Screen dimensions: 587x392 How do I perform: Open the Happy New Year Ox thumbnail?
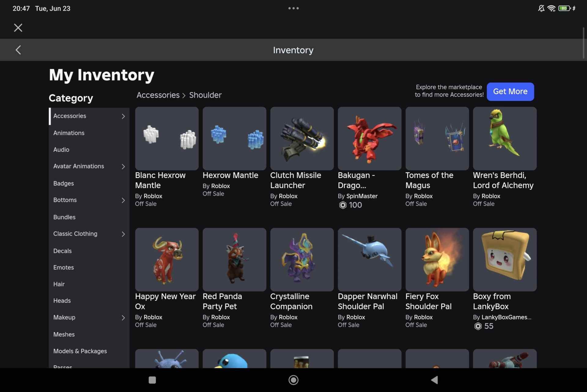167,259
